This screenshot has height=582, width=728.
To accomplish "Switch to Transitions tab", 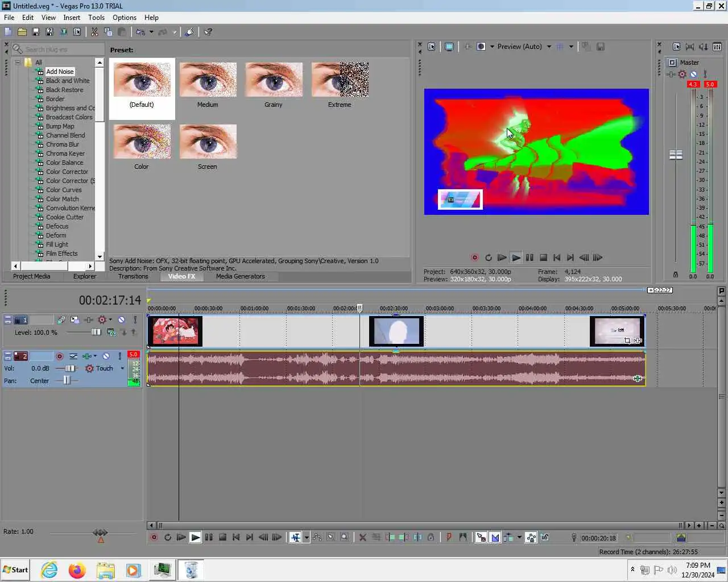I will (133, 276).
